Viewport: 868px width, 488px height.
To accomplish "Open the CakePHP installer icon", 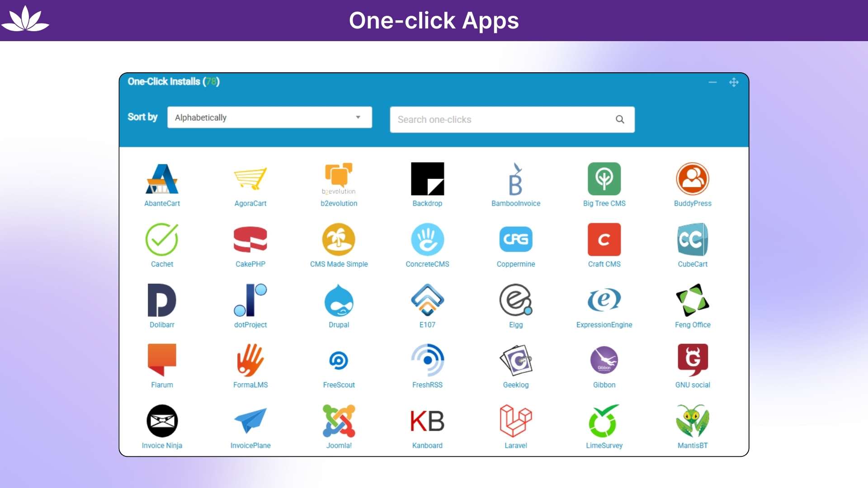I will click(x=250, y=239).
